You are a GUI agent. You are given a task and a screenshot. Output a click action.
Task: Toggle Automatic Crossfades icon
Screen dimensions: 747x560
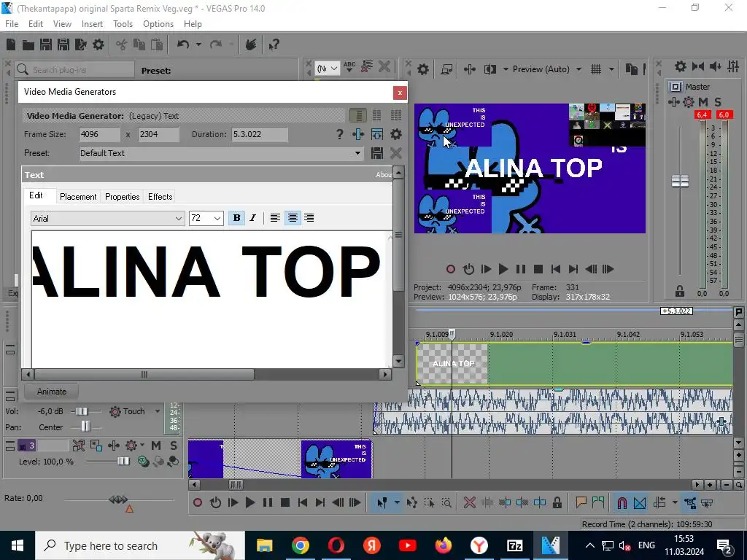click(x=640, y=502)
